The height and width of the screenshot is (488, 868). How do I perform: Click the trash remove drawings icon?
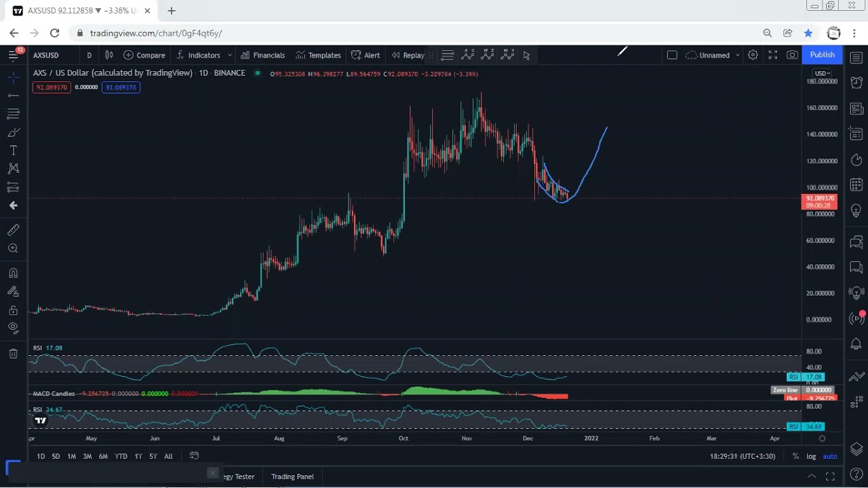click(x=13, y=353)
